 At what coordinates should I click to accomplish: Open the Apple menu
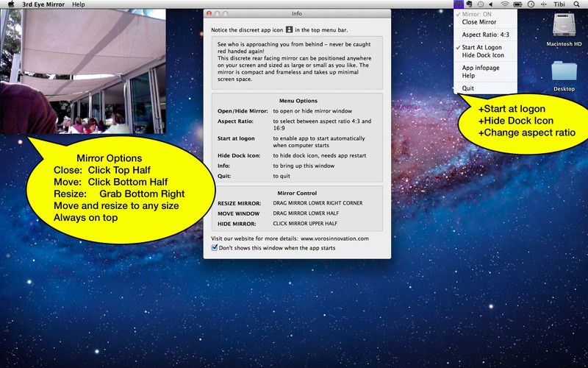tap(11, 4)
